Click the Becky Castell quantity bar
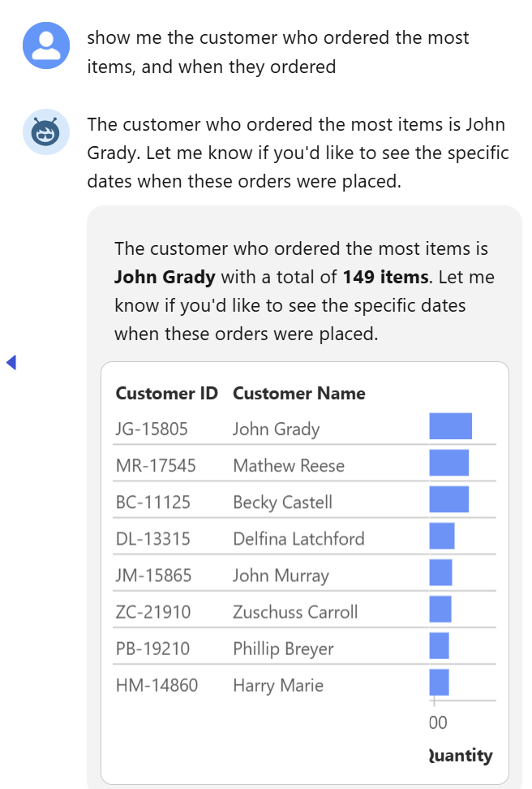532x789 pixels. [x=449, y=499]
